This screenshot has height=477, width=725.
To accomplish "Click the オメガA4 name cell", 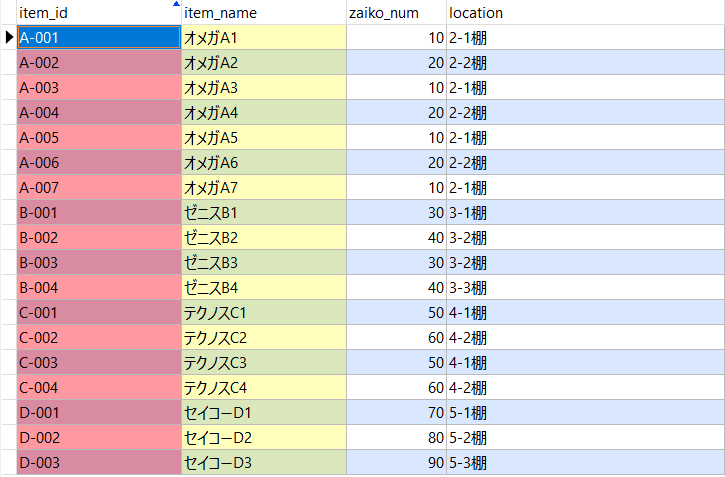I will [x=264, y=112].
